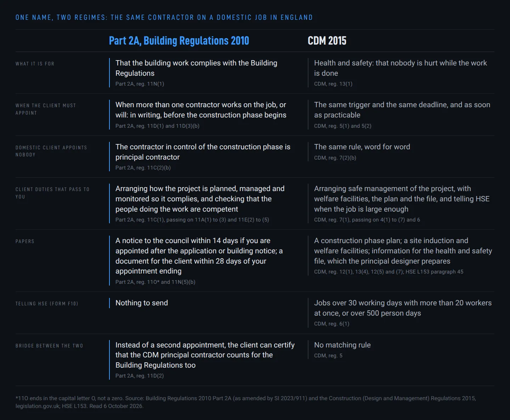Screen dimensions: 510x420
Task: Select the 'PAPERS' row label
Action: click(x=25, y=241)
